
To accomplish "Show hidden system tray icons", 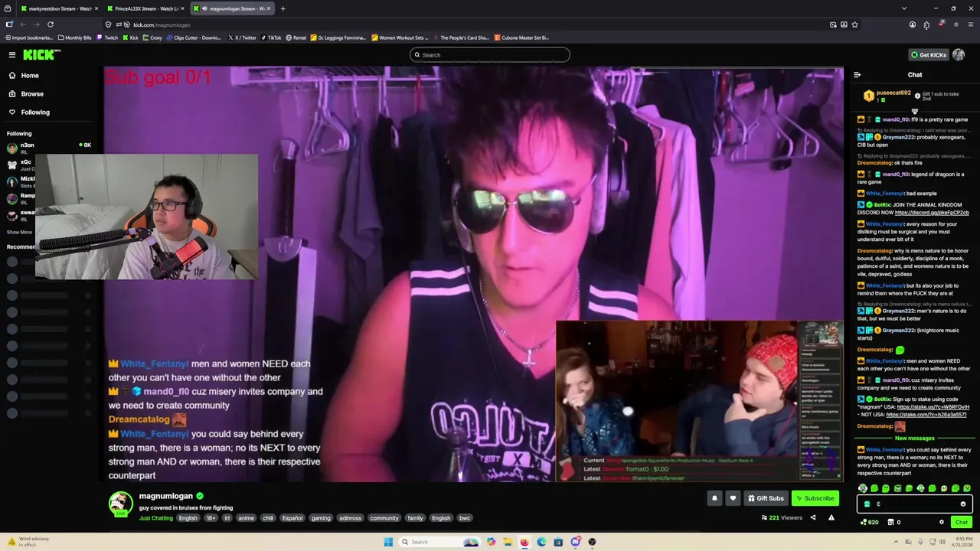I will (897, 542).
